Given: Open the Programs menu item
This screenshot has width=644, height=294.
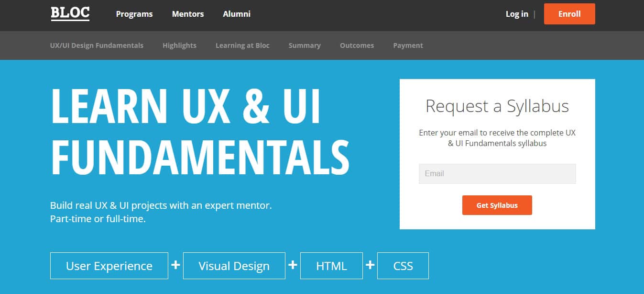Looking at the screenshot, I should pos(134,14).
